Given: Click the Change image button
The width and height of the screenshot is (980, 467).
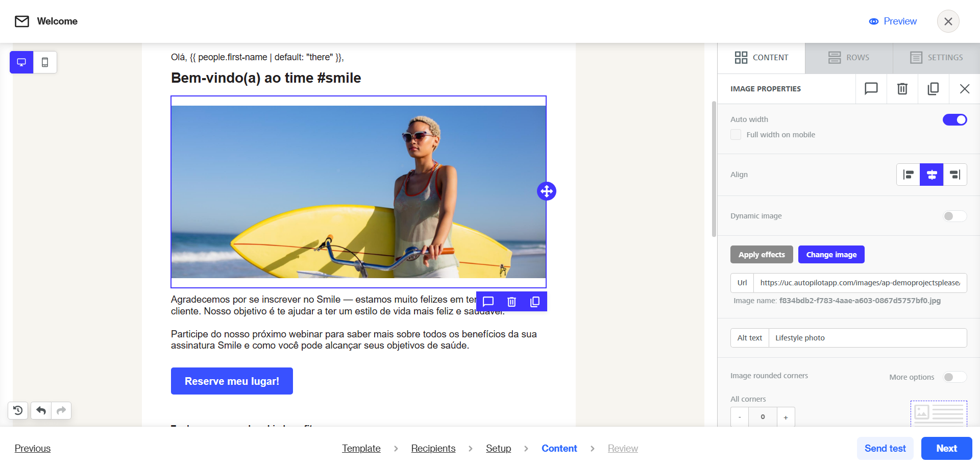Looking at the screenshot, I should pyautogui.click(x=831, y=255).
